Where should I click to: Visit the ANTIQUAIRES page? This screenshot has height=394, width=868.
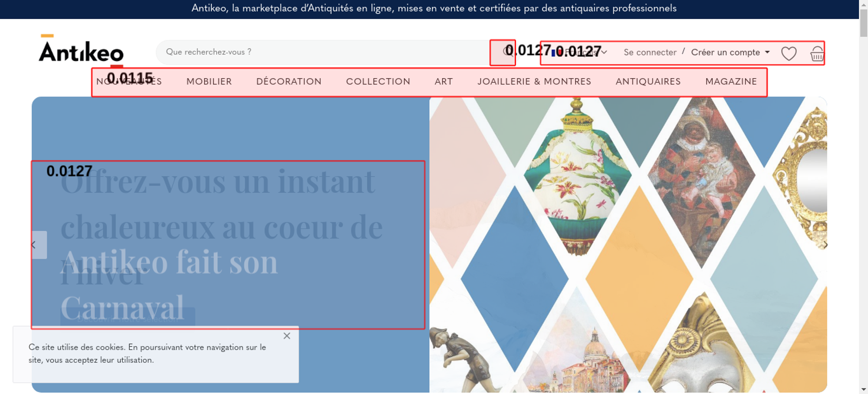[x=648, y=82]
